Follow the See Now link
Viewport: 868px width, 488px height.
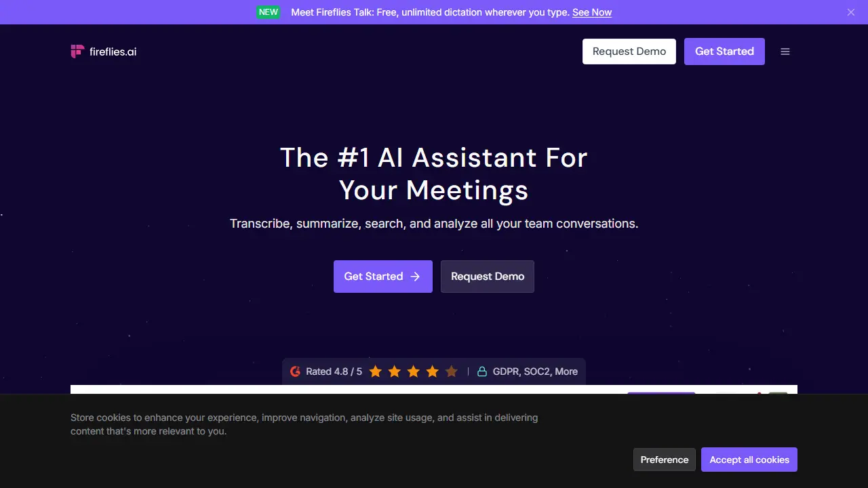click(x=592, y=12)
